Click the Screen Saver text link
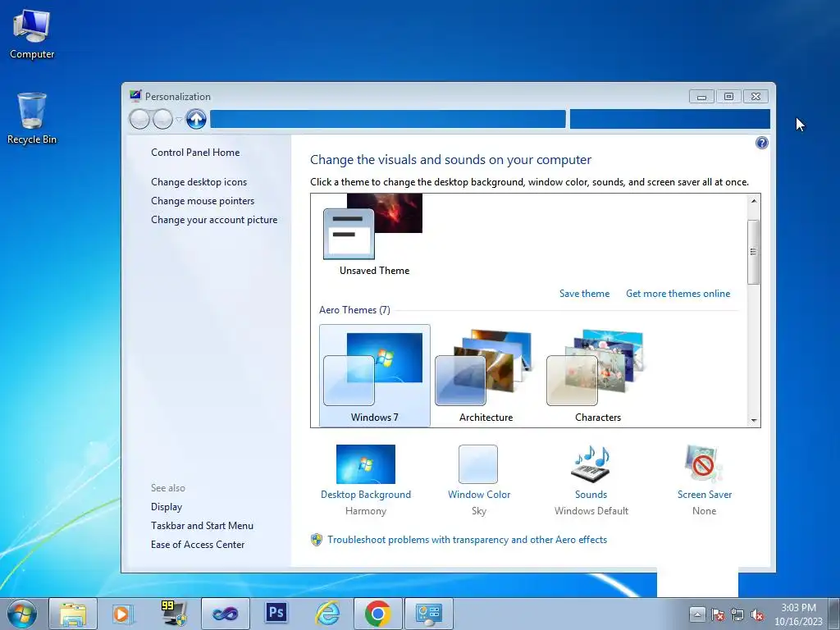The height and width of the screenshot is (630, 840). [x=704, y=495]
